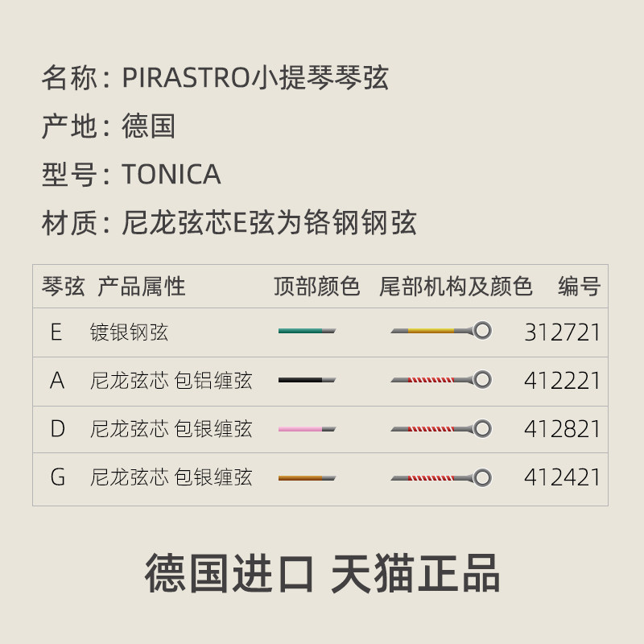Click the brown G string top color bar
Image resolution: width=644 pixels, height=644 pixels.
tap(307, 478)
